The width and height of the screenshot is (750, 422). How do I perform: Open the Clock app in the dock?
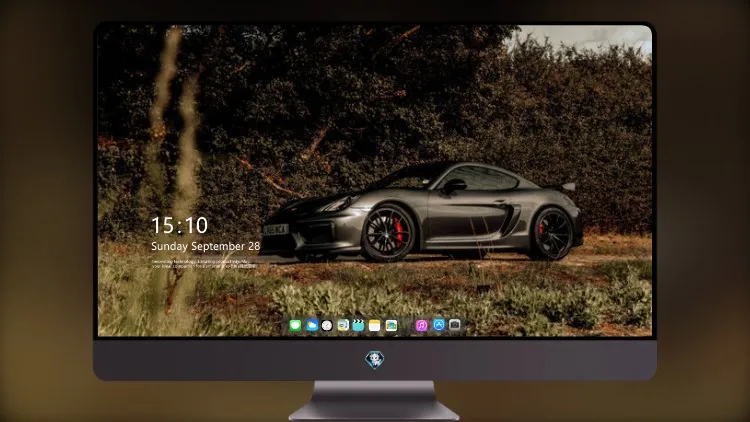tap(327, 326)
